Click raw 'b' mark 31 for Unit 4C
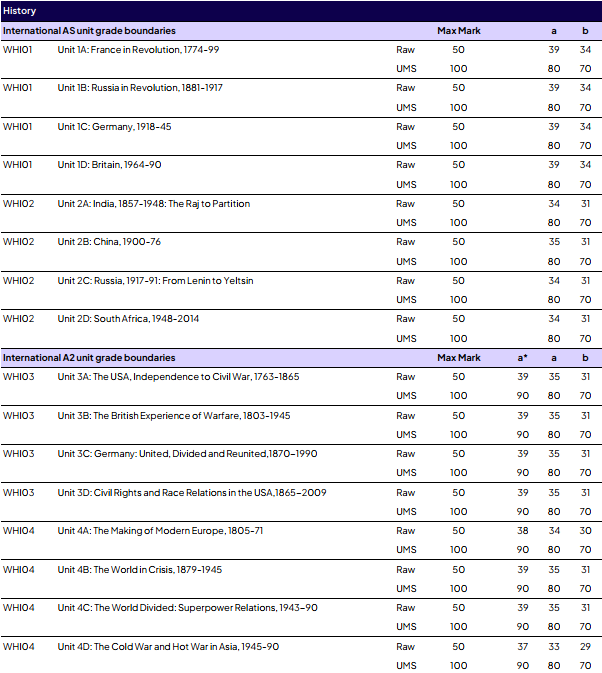The height and width of the screenshot is (673, 602). click(x=585, y=608)
